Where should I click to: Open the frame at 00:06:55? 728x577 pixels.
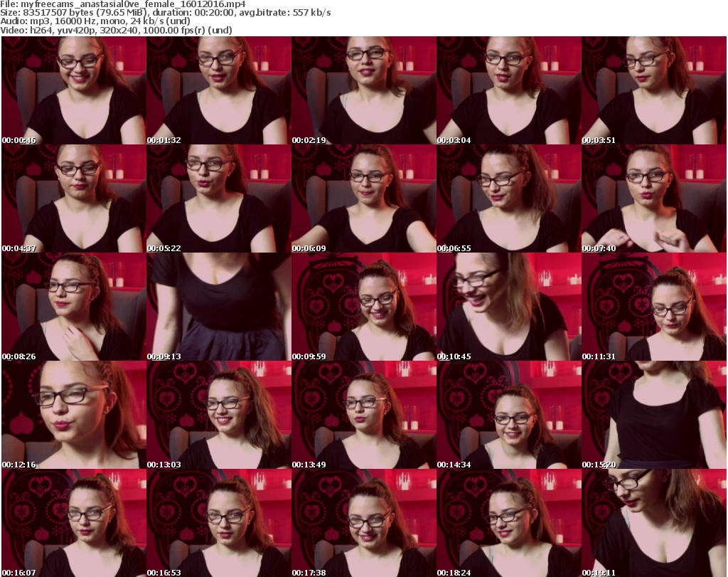508,198
